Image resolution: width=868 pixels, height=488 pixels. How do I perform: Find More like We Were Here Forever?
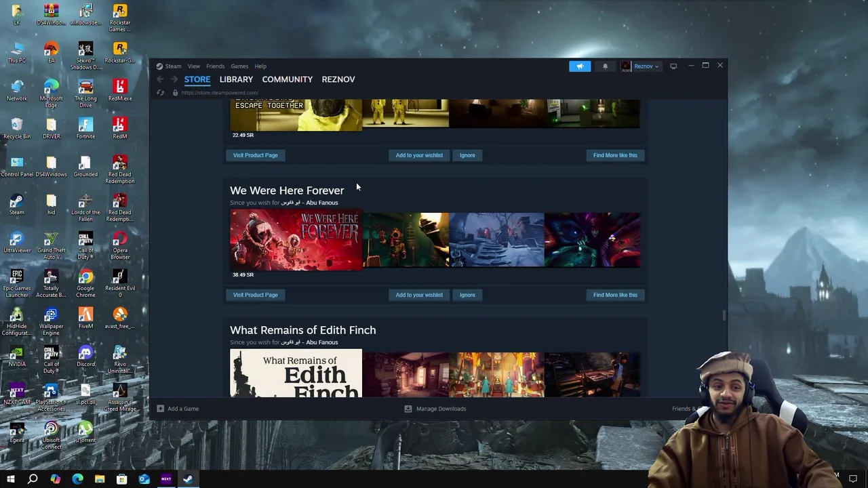coord(615,295)
